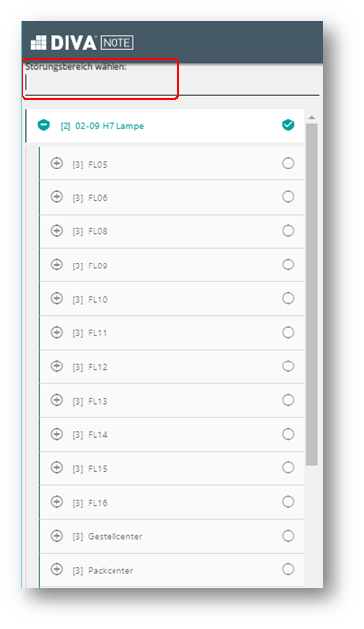Focus the Störungsbereich wählen input field
Image resolution: width=364 pixels, height=629 pixels.
click(x=172, y=83)
